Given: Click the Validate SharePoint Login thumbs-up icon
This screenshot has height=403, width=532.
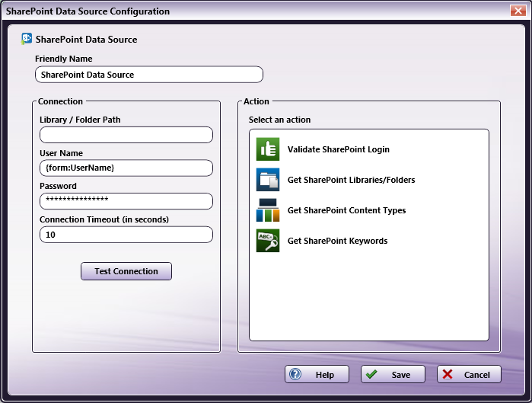Looking at the screenshot, I should pyautogui.click(x=268, y=149).
